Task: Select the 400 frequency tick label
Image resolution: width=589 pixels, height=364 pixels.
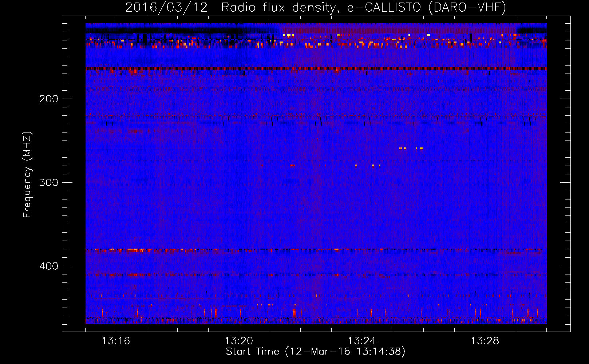Action: click(49, 266)
